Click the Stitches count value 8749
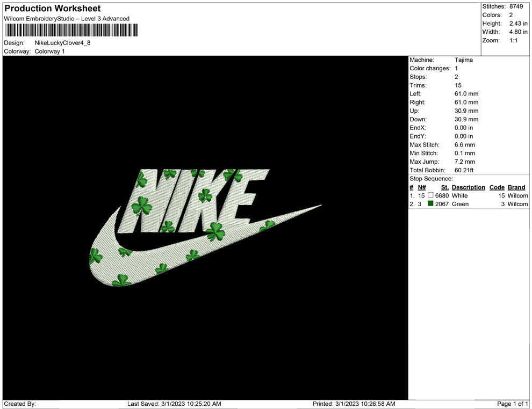Screen dimensions: 532x409 coord(516,6)
